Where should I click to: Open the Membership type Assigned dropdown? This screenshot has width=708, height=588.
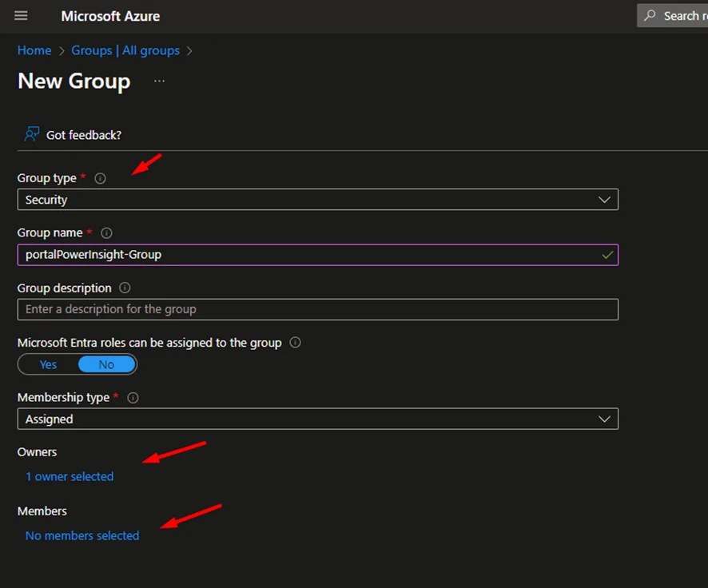318,419
